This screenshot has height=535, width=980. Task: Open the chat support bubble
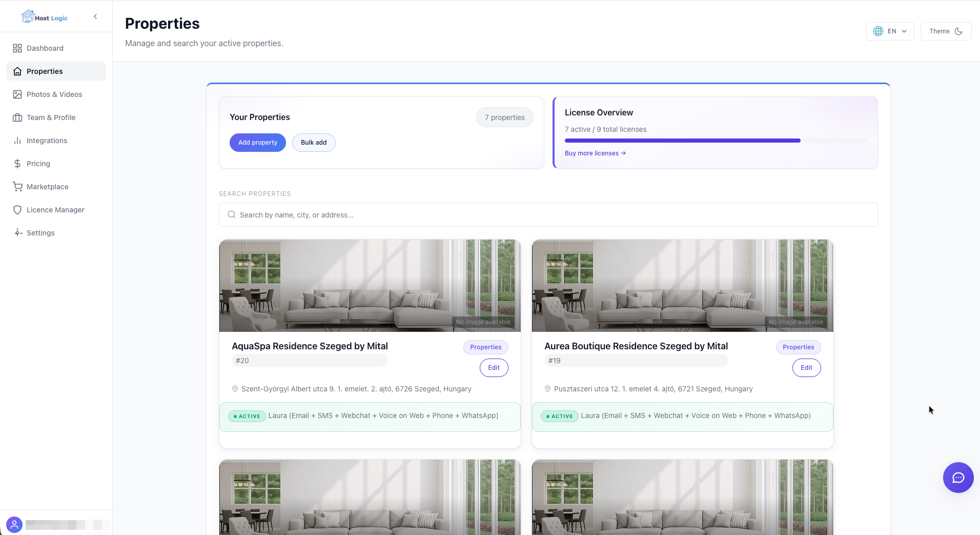(x=958, y=478)
